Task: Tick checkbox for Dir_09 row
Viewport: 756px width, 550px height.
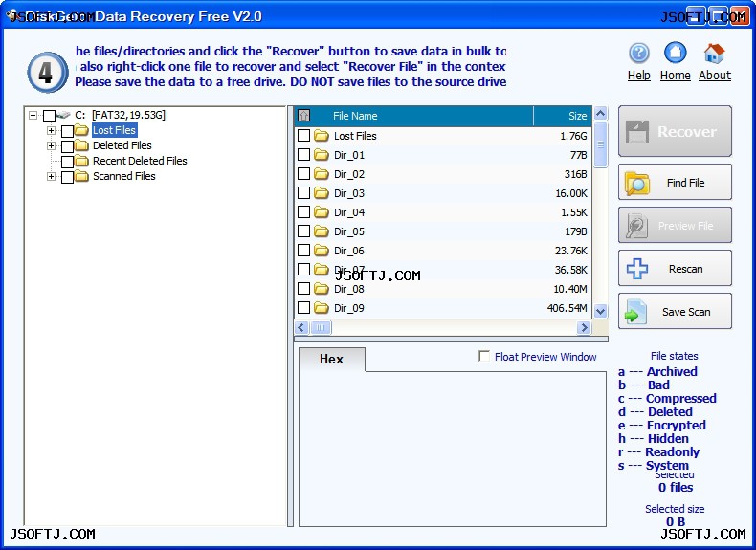Action: tap(303, 308)
